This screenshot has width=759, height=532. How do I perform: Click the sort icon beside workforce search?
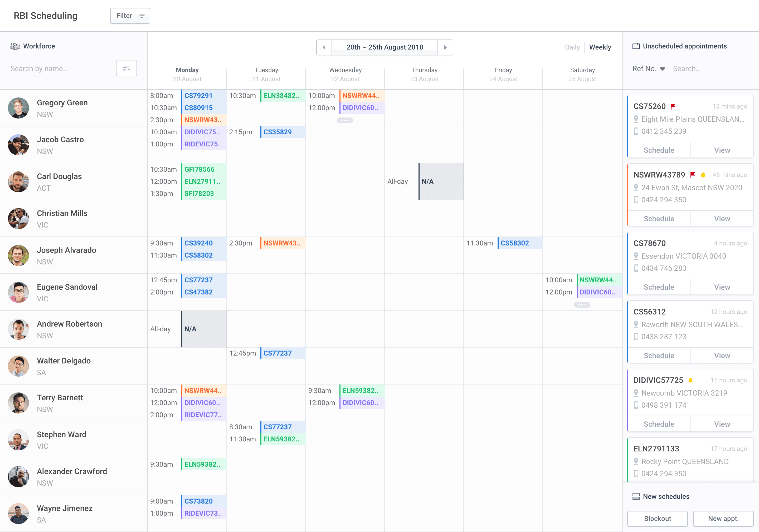126,68
